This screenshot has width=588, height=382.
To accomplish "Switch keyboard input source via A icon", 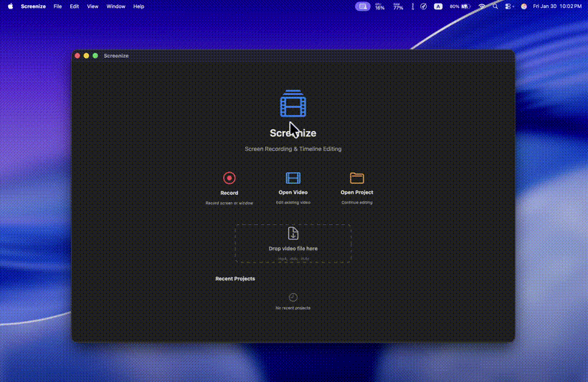I will [438, 6].
